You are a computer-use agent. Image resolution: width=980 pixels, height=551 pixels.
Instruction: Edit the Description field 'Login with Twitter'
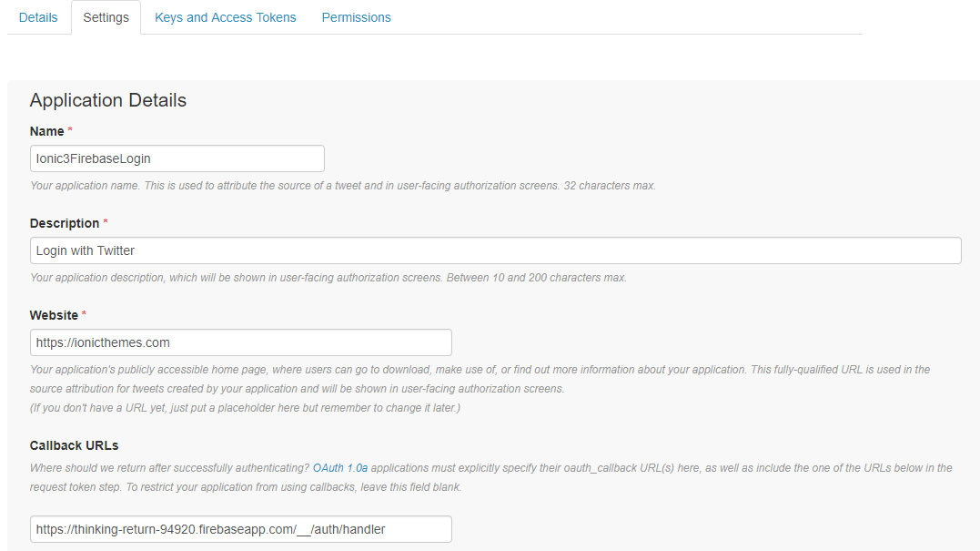[x=495, y=250]
